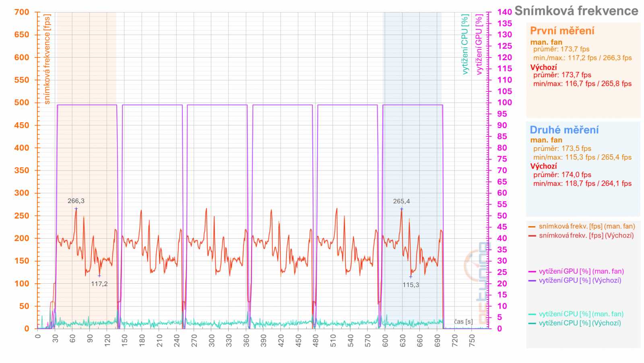
Task: Click the chart title Snímková frekvence
Action: tap(576, 11)
